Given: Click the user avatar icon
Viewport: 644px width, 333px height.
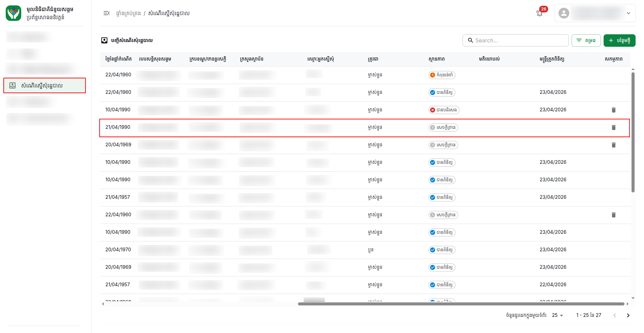Looking at the screenshot, I should (564, 13).
